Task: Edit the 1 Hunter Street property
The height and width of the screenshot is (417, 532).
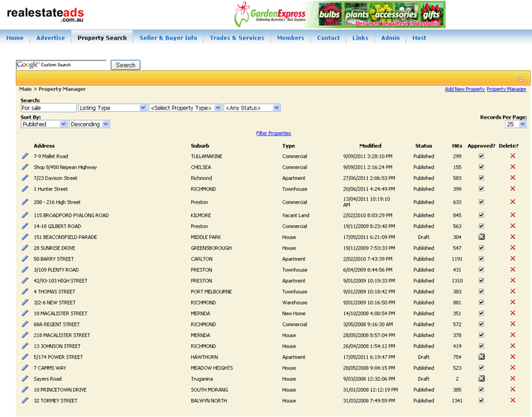Action: pyautogui.click(x=25, y=188)
